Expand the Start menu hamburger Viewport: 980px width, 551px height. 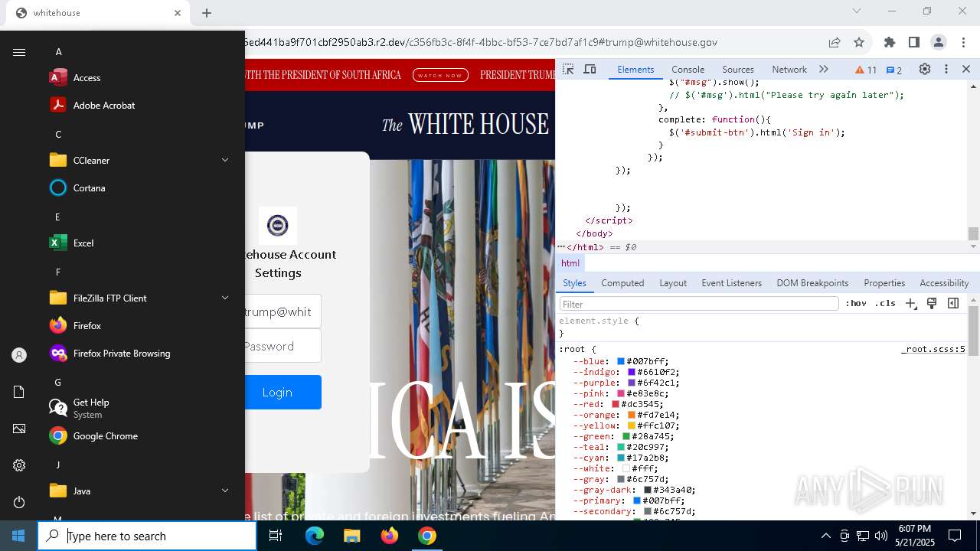click(19, 52)
